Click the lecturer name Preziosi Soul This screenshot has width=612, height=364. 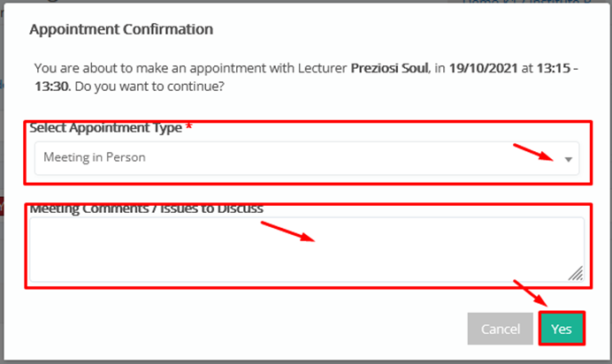[389, 68]
